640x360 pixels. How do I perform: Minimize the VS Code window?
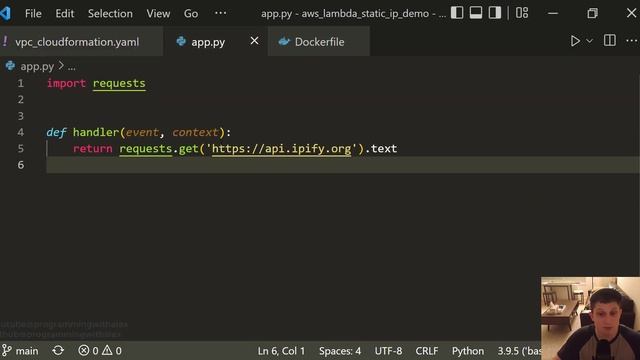point(553,13)
